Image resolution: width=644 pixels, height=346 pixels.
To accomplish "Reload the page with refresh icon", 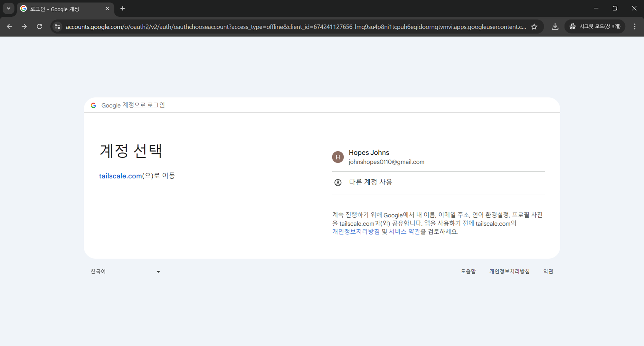I will 39,26.
